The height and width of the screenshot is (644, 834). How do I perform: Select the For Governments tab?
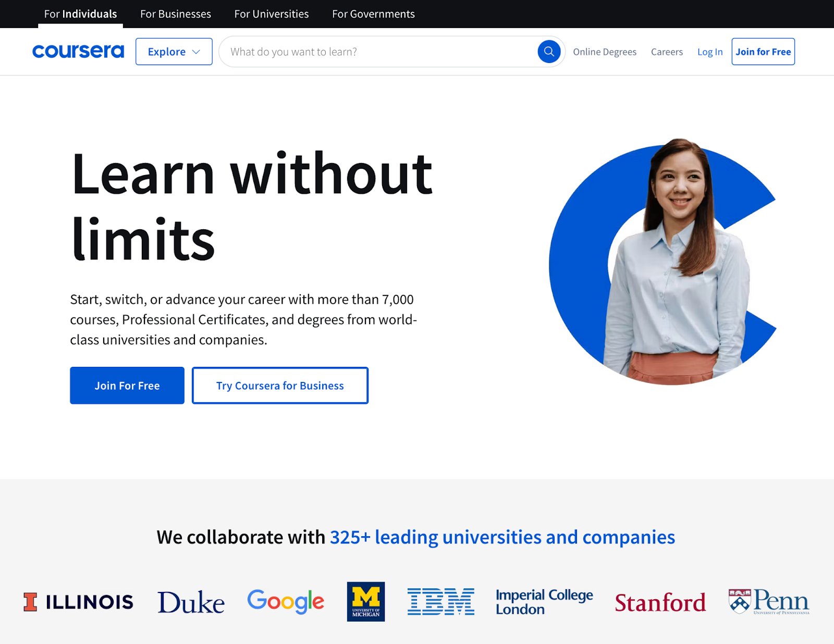[373, 14]
